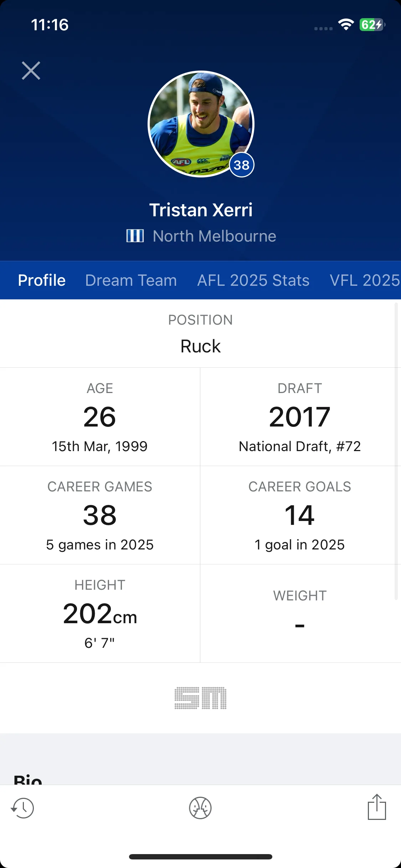Select the Profile tab
401x868 pixels.
point(42,280)
